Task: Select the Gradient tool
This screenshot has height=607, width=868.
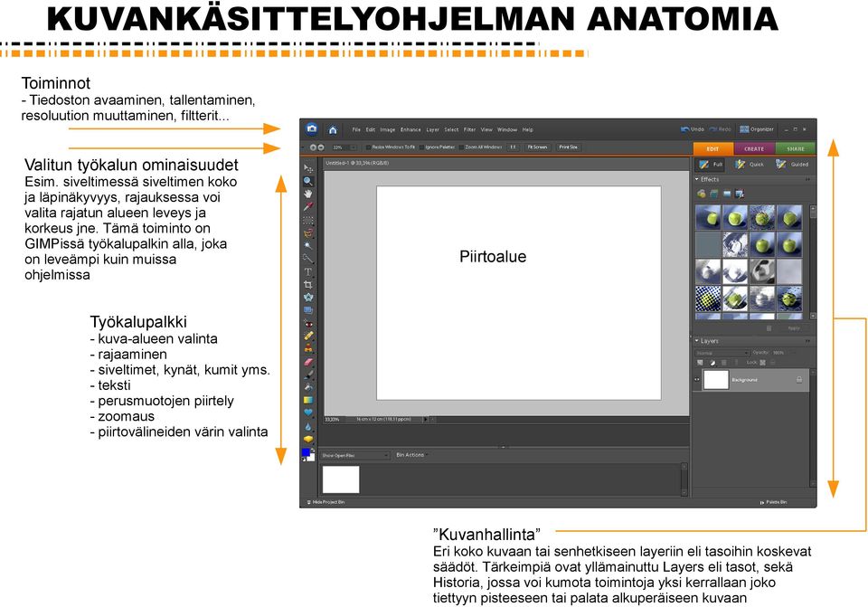Action: pos(308,400)
